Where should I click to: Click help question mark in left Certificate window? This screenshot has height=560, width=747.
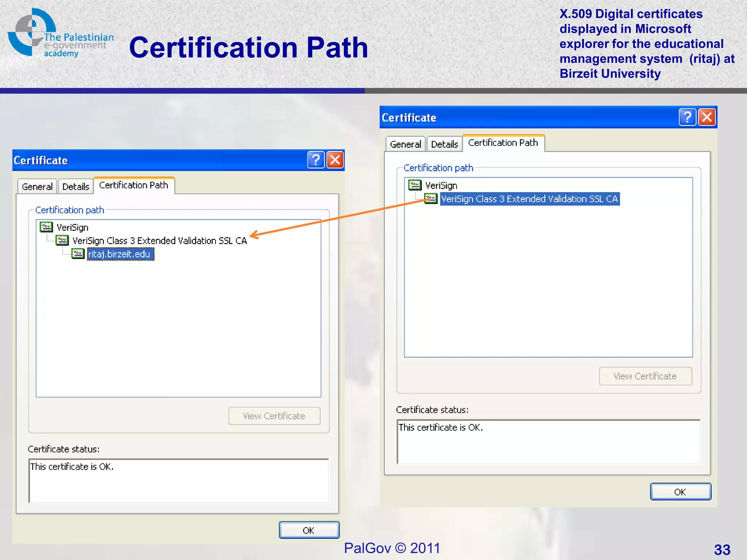[316, 160]
